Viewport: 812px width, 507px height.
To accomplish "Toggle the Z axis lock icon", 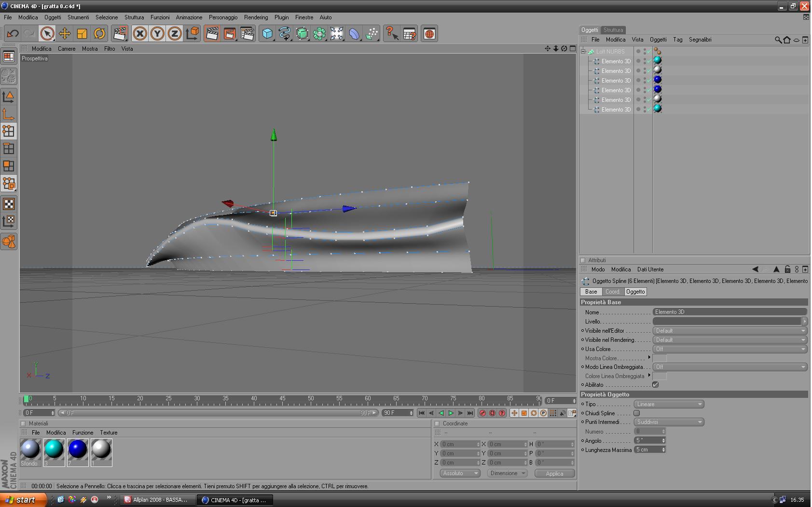I will coord(175,33).
